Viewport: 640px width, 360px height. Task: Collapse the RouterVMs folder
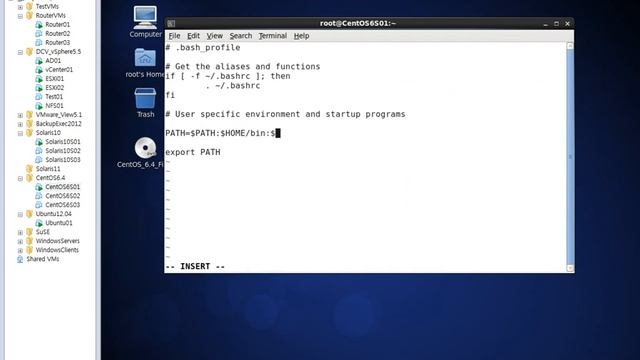click(20, 16)
